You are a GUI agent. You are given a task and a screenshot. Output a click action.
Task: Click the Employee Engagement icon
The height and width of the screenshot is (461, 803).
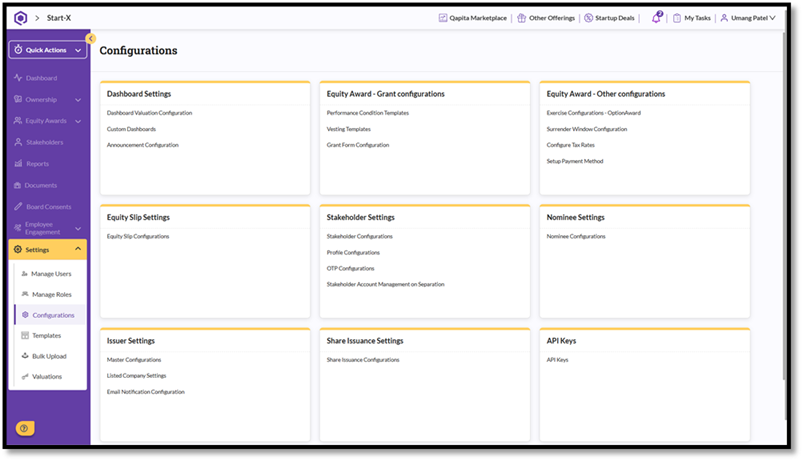pyautogui.click(x=18, y=227)
